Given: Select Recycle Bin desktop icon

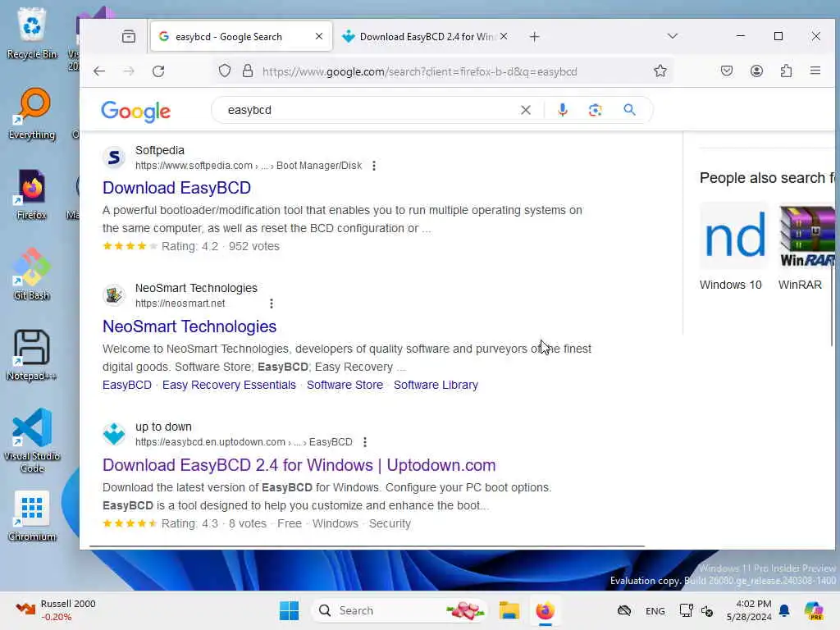Looking at the screenshot, I should click(32, 33).
